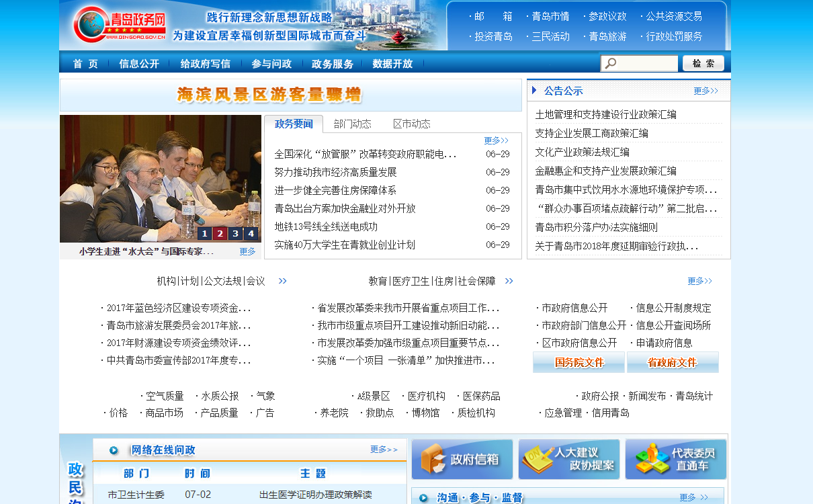Screen dimensions: 813x504
Task: Switch slideshow to image 3
Action: coord(234,233)
